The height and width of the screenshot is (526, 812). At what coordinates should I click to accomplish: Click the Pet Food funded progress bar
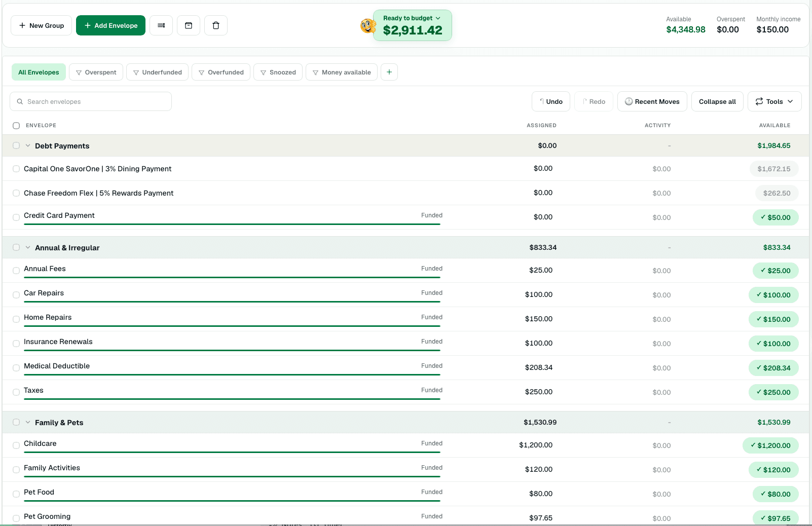tap(232, 501)
